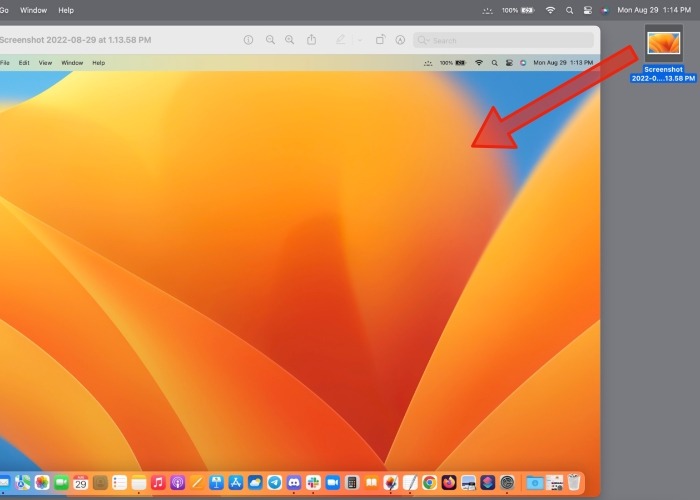This screenshot has width=700, height=500.
Task: Expand the highlight color dropdown chevron
Action: pyautogui.click(x=359, y=41)
